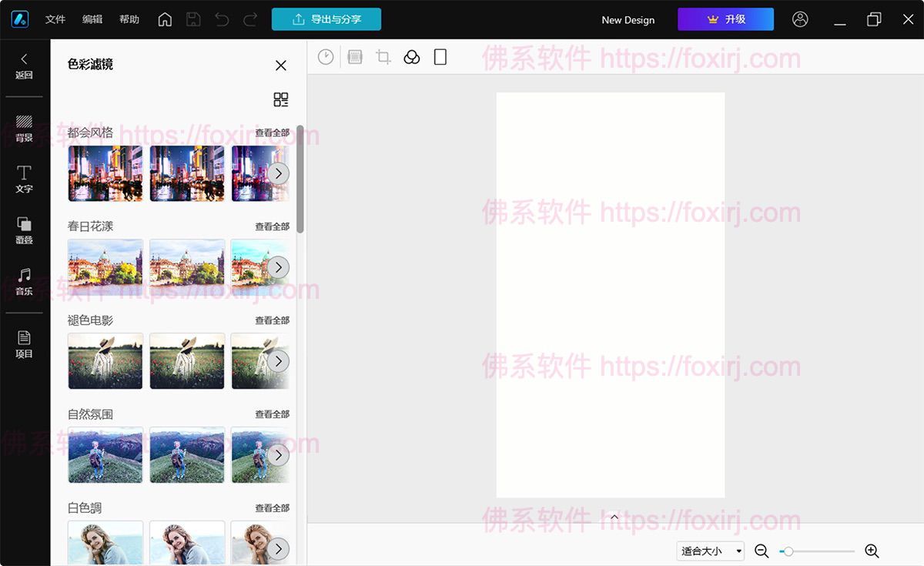Collapse the canvas via bottom chevron

(x=614, y=517)
